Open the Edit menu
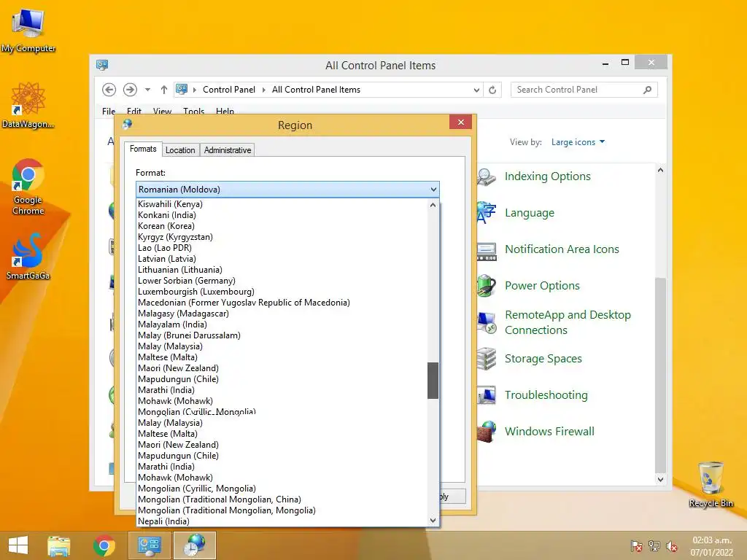747x560 pixels. (x=134, y=112)
